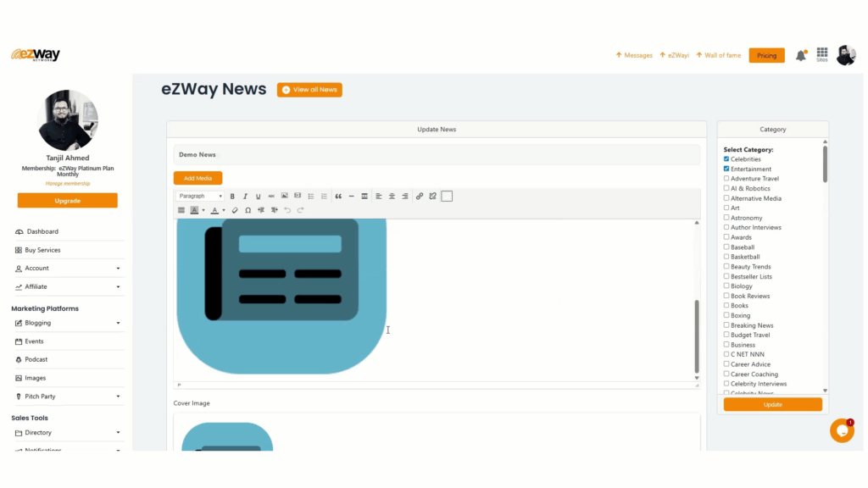
Task: Uncheck the Entertainment category checkbox
Action: point(726,169)
